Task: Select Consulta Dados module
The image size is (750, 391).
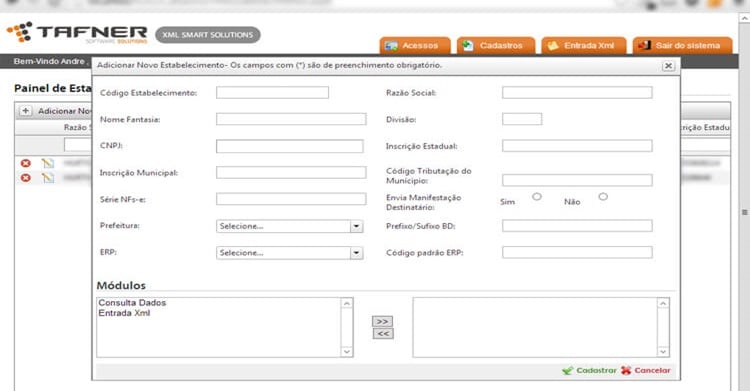Action: click(x=132, y=302)
